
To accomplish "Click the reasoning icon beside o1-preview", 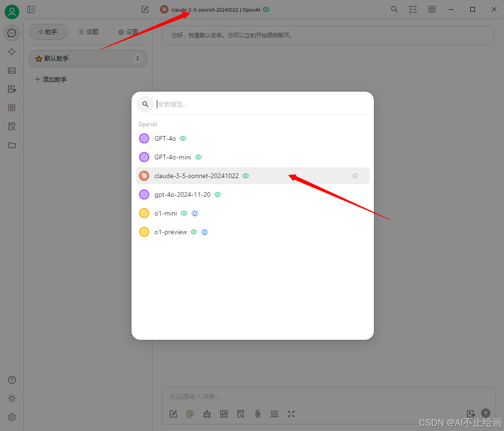I will tap(205, 232).
